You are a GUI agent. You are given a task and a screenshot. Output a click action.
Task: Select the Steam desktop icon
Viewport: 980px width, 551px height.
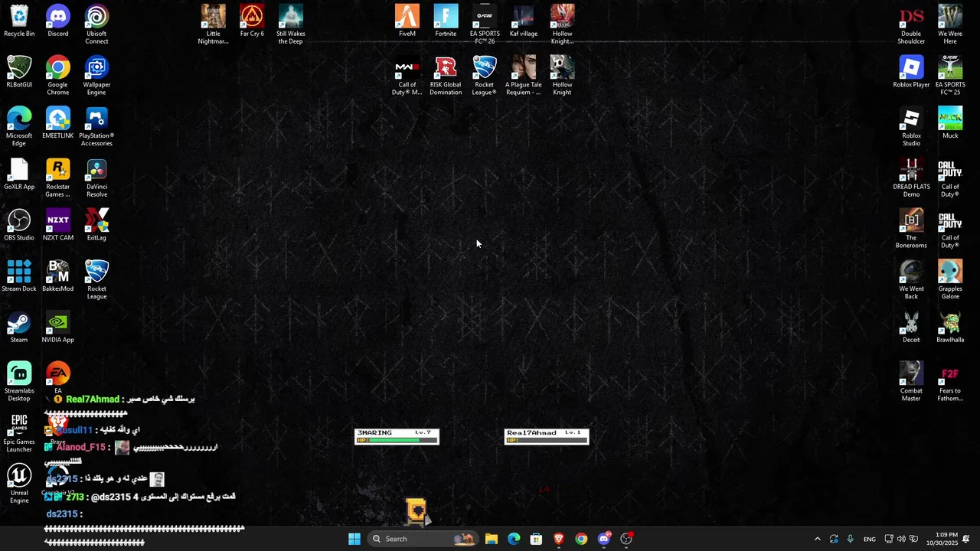(x=19, y=328)
